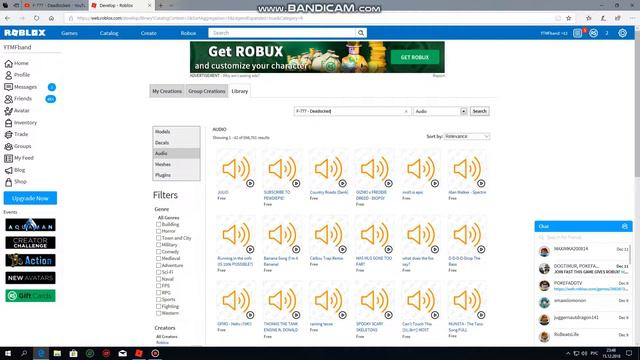Open the settings gear in Roblox header
640x360 pixels.
pyautogui.click(x=622, y=33)
